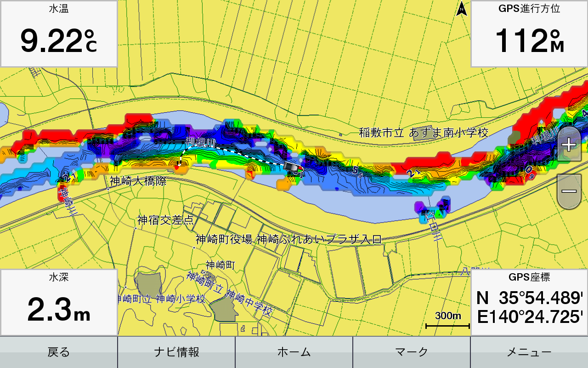Click the 2.3m depth value

(59, 309)
